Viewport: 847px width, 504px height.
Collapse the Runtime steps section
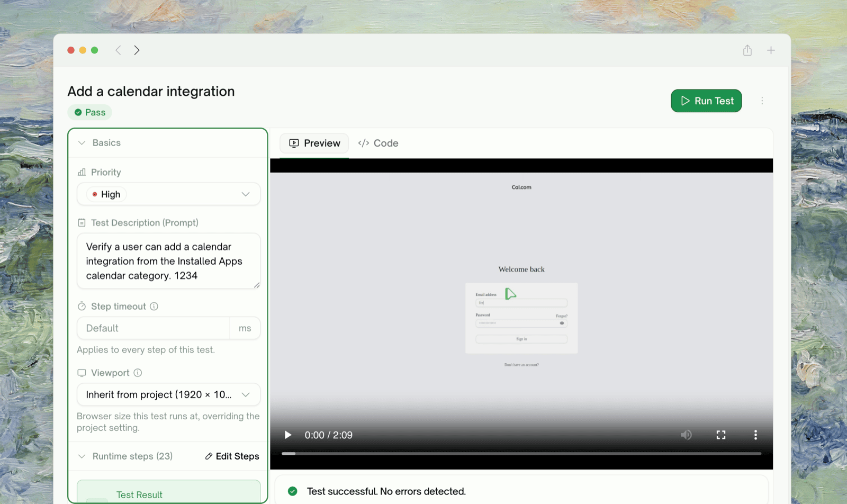click(x=82, y=456)
